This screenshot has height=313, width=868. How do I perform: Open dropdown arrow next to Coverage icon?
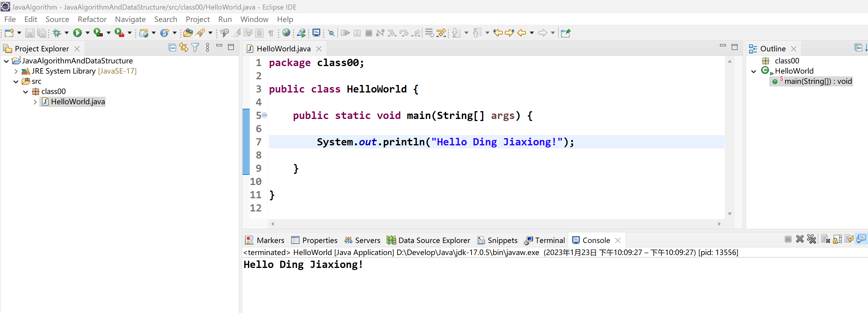pyautogui.click(x=109, y=33)
